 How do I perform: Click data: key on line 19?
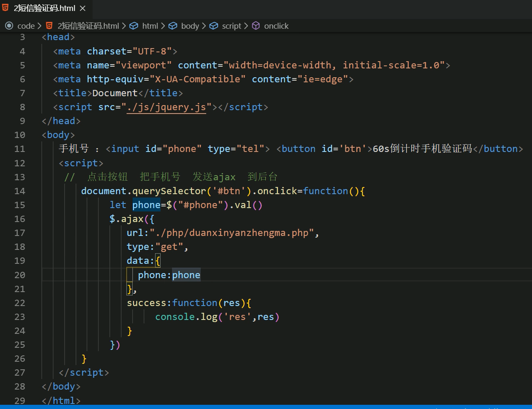(x=141, y=260)
